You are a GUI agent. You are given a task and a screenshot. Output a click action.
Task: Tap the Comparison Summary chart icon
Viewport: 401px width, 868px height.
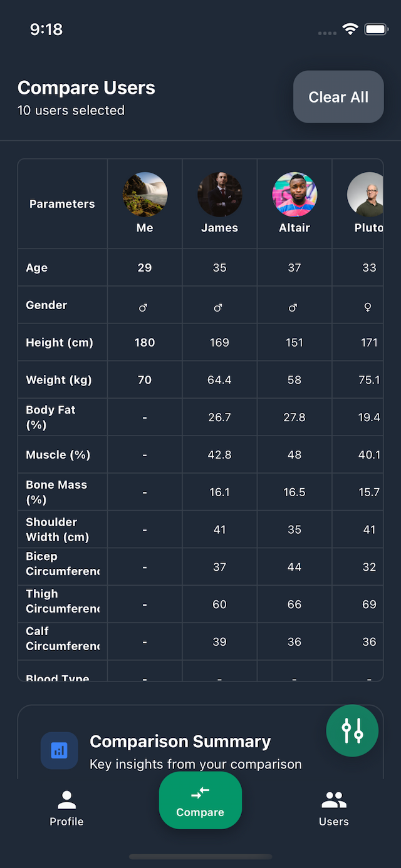click(x=60, y=750)
